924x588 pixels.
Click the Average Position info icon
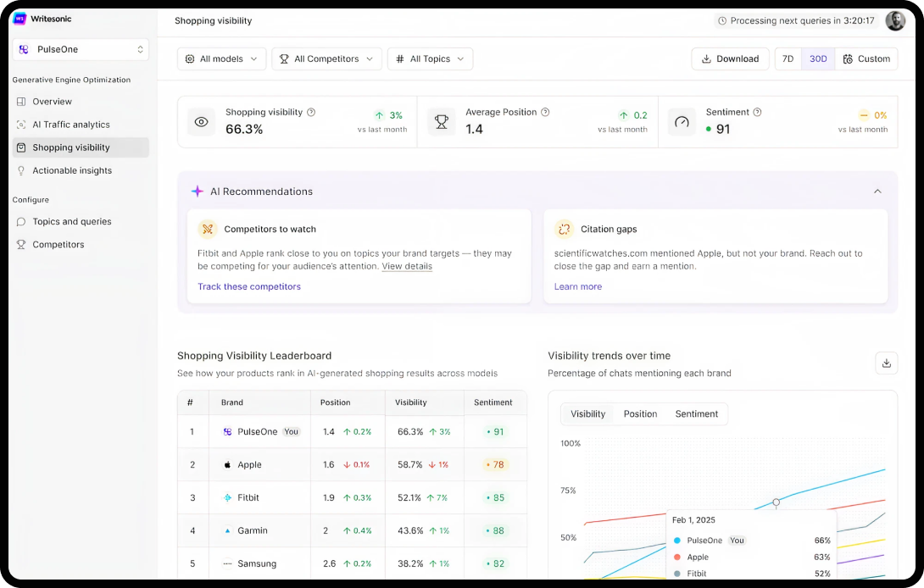pyautogui.click(x=545, y=112)
